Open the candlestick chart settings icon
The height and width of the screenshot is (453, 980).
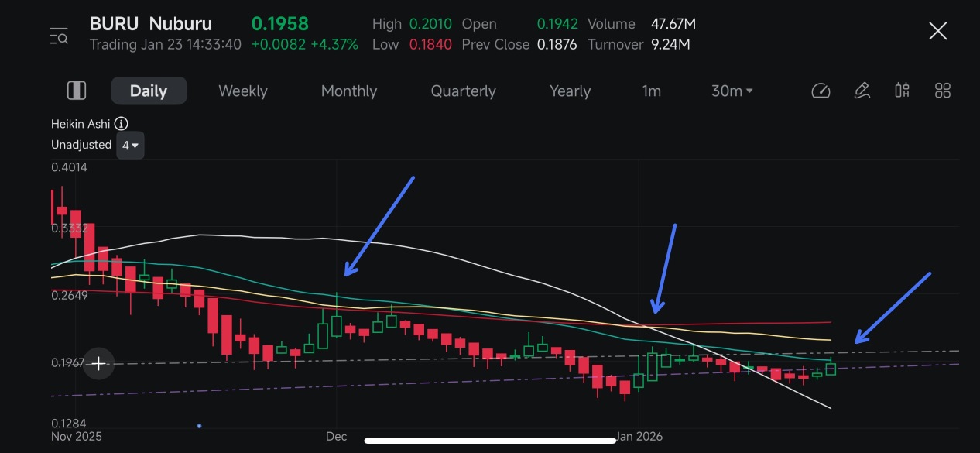point(902,91)
